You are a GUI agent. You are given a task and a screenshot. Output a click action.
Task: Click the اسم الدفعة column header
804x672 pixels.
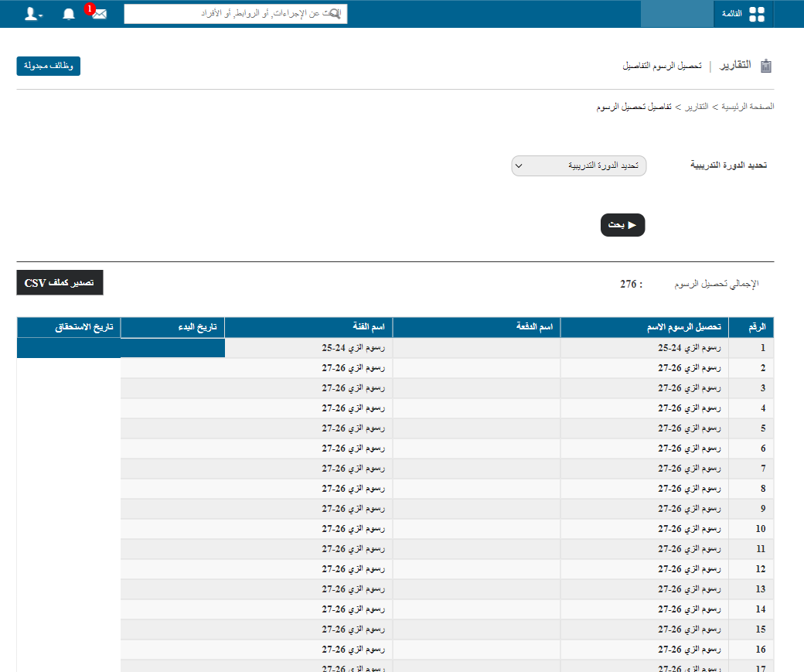coord(477,327)
